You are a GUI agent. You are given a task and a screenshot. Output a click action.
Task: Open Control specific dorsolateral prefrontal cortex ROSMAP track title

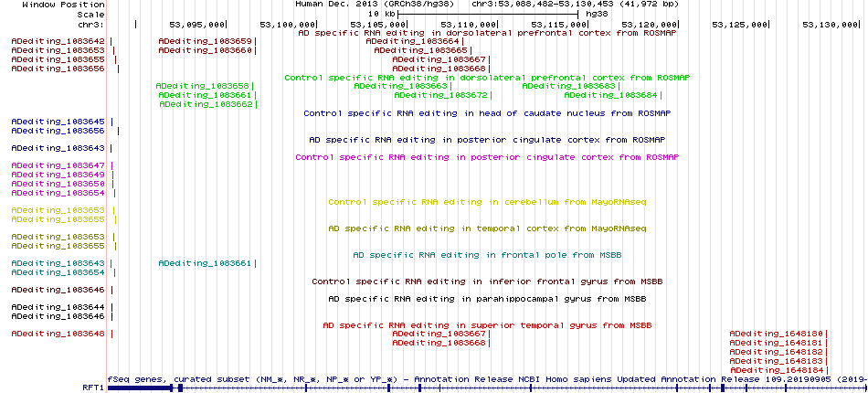[487, 78]
